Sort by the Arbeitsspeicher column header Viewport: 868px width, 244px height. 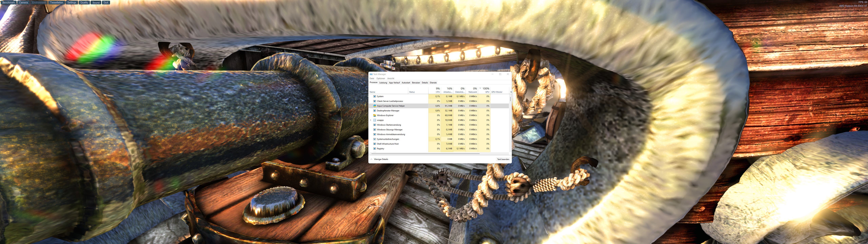point(447,90)
